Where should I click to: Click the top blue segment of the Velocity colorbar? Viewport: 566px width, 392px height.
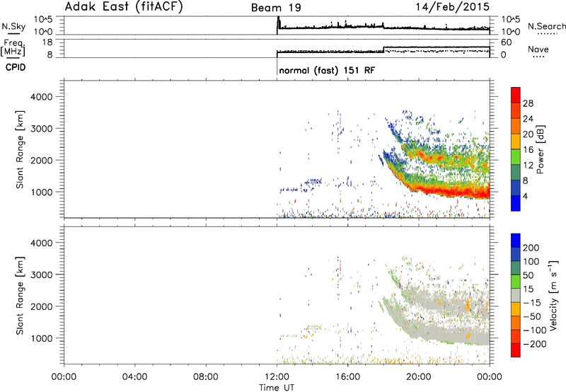516,241
